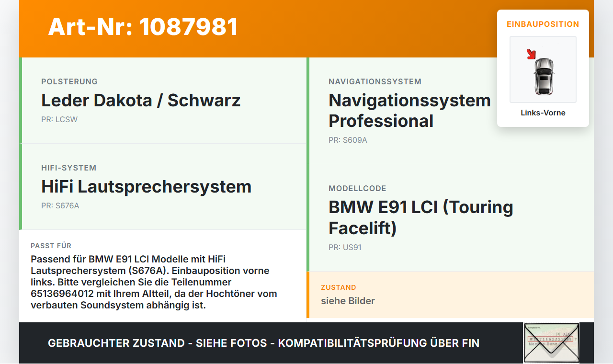Screen dimensions: 613x364
Task: Click the PR: S676A code
Action: click(x=60, y=206)
